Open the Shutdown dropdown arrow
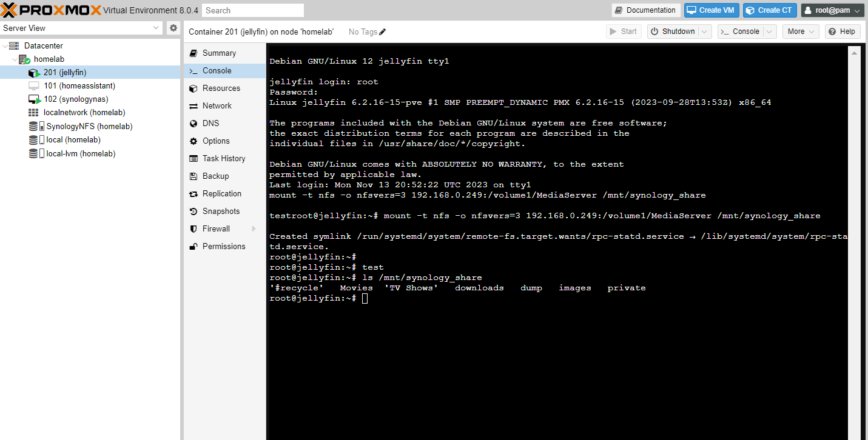The image size is (868, 440). tap(705, 32)
